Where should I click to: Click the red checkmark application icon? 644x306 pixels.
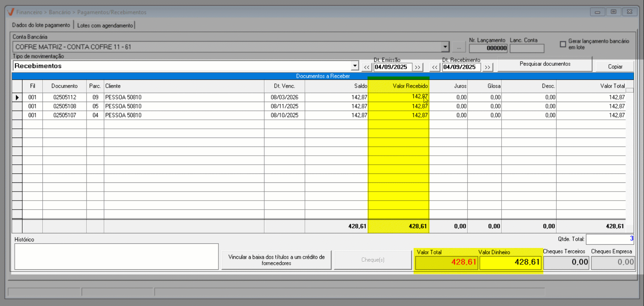click(11, 12)
